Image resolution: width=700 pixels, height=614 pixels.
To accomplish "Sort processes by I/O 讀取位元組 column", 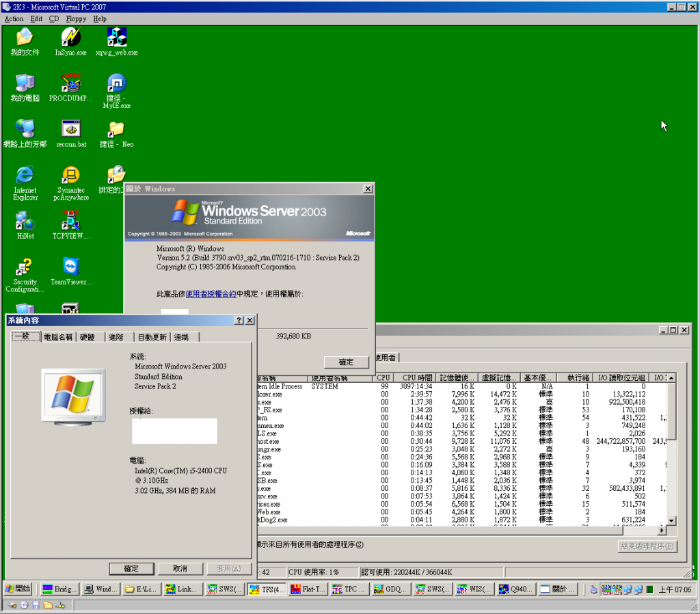I will (621, 378).
